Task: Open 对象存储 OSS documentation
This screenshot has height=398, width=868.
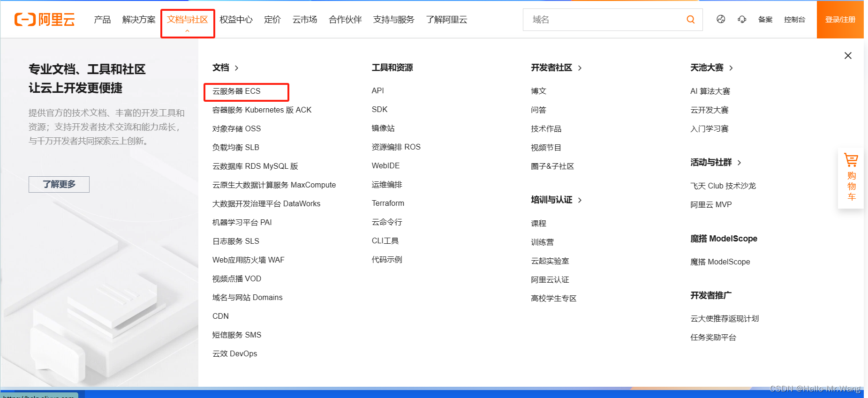Action: click(x=236, y=128)
